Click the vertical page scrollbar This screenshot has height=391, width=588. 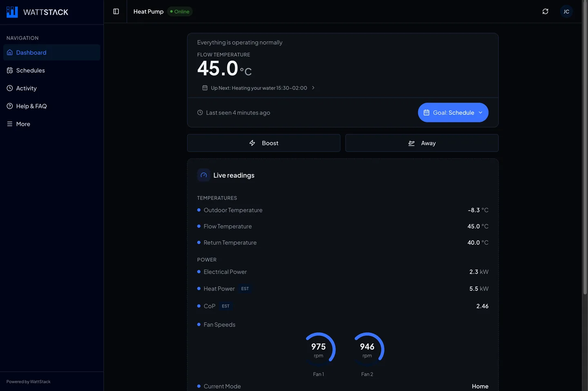point(585,147)
